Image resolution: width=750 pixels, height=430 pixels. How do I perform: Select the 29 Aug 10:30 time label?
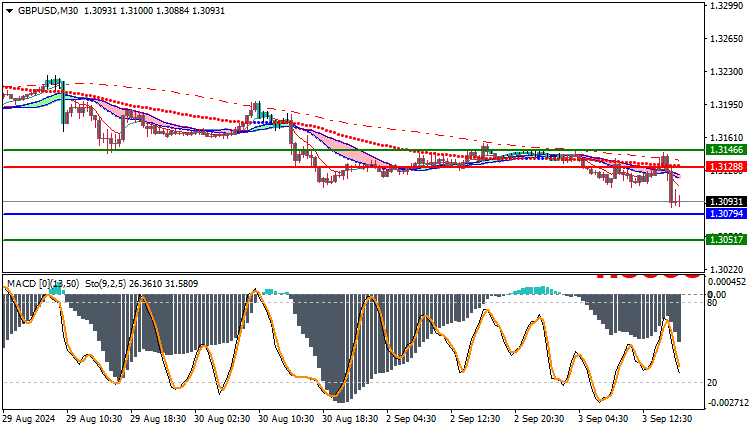point(94,419)
